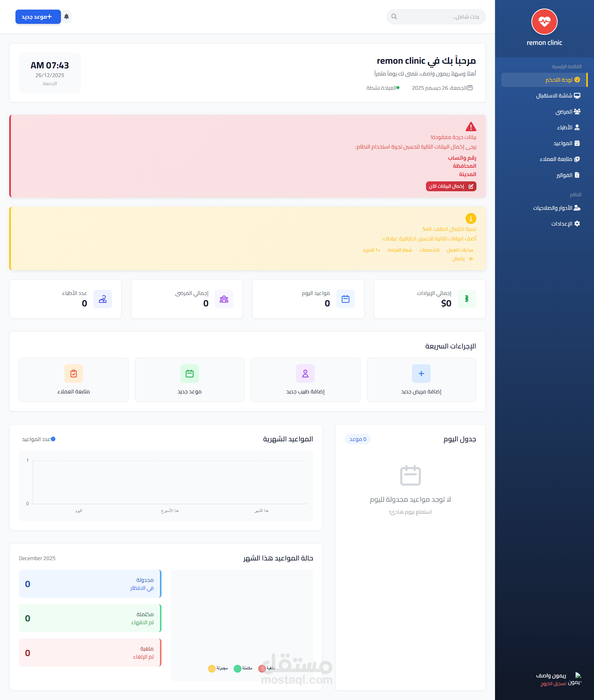Click the add new doctor person icon
This screenshot has width=594, height=700.
[x=305, y=373]
